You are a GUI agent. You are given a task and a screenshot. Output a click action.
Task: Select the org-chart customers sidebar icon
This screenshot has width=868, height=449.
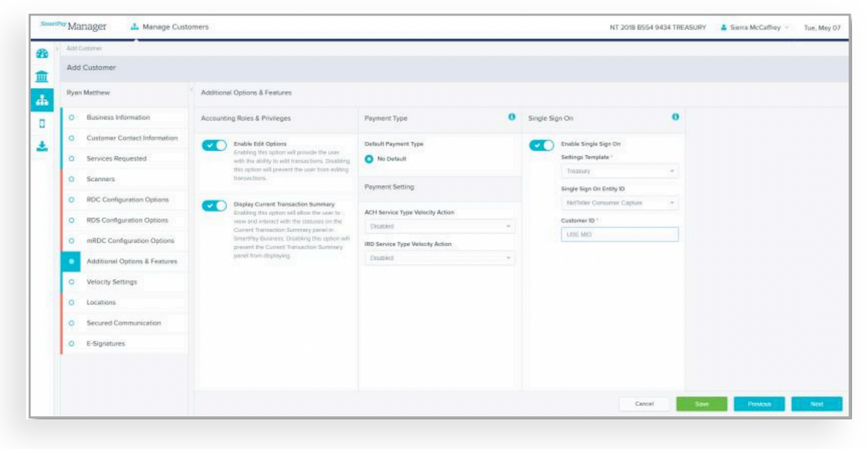42,100
